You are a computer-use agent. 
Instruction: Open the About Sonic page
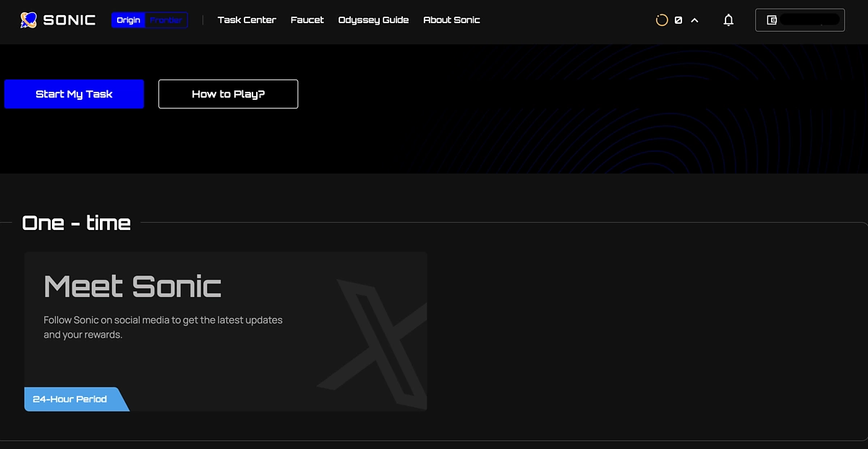[451, 20]
